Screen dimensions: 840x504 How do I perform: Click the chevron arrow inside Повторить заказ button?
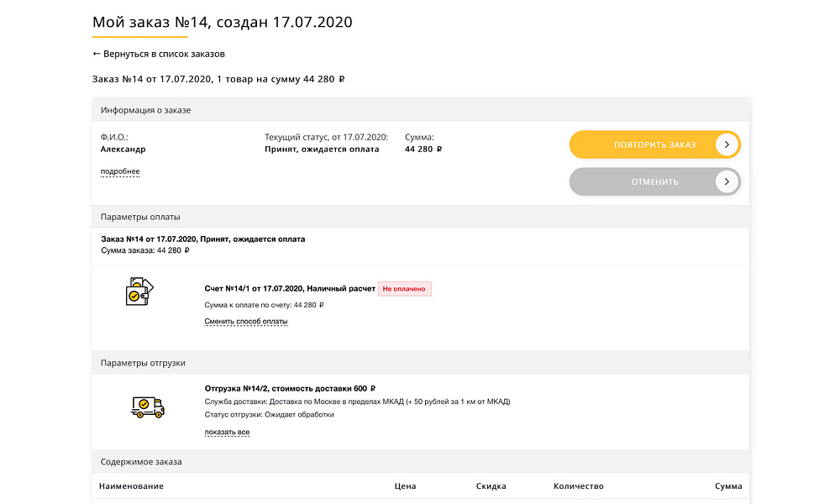click(x=726, y=144)
